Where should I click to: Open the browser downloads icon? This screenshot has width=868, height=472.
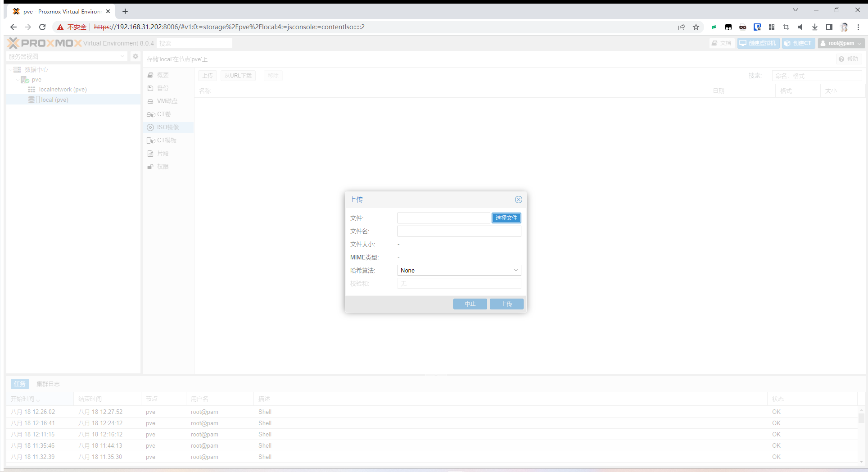pyautogui.click(x=815, y=27)
